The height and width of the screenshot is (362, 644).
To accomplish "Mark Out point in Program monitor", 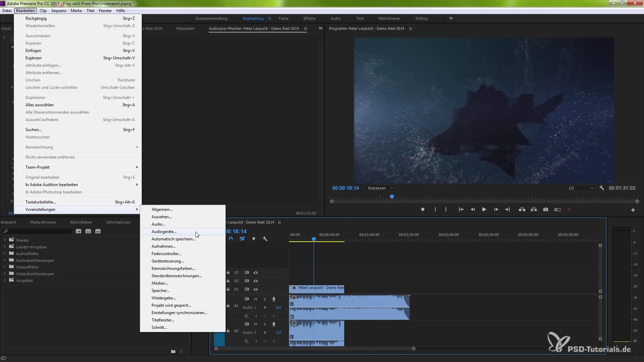I will [x=446, y=209].
